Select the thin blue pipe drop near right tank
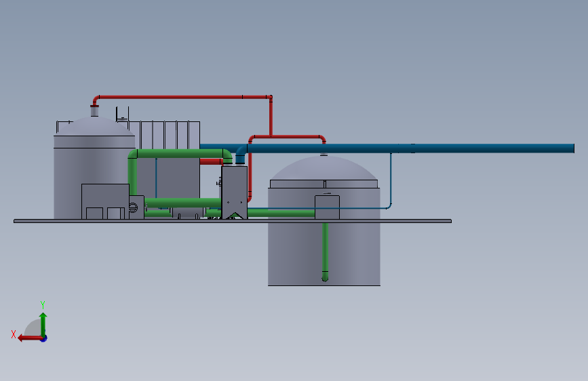This screenshot has height=381, width=588. (x=391, y=180)
